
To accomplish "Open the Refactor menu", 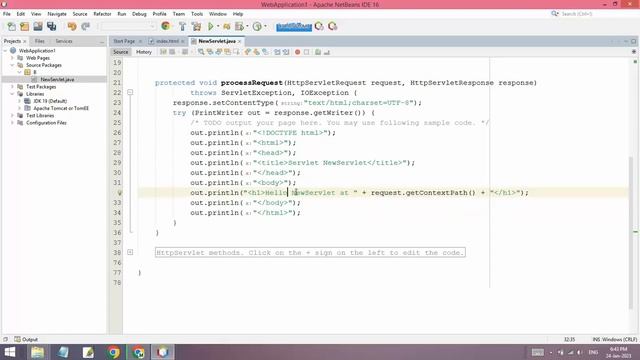I will [102, 14].
